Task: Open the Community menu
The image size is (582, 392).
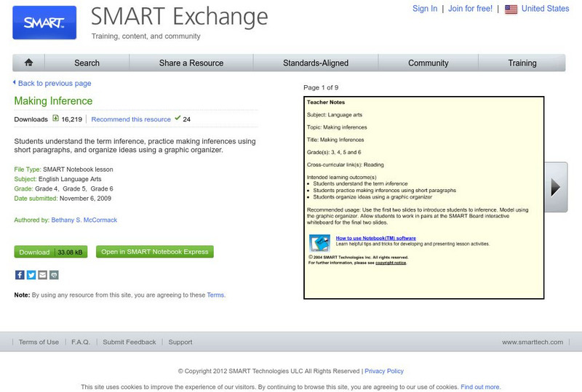Action: (x=428, y=63)
